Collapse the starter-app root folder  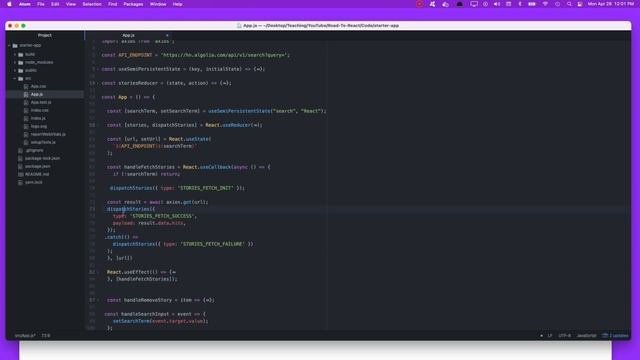[x=9, y=46]
